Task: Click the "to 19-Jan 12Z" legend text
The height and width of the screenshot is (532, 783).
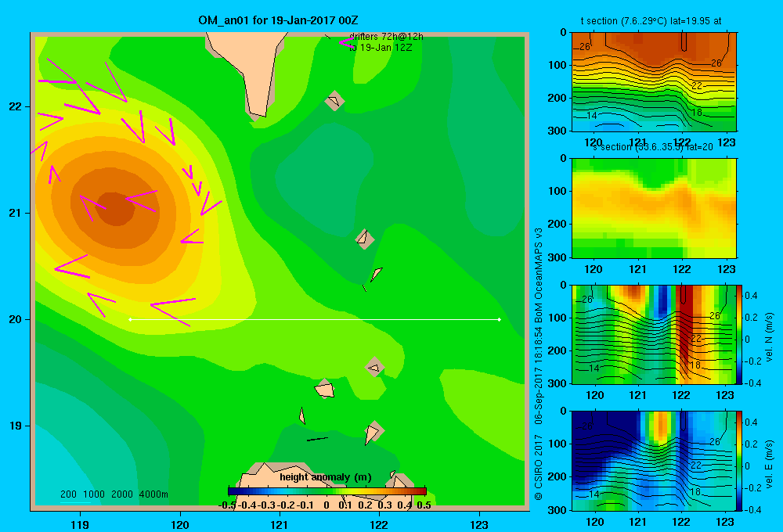Action: coord(381,48)
